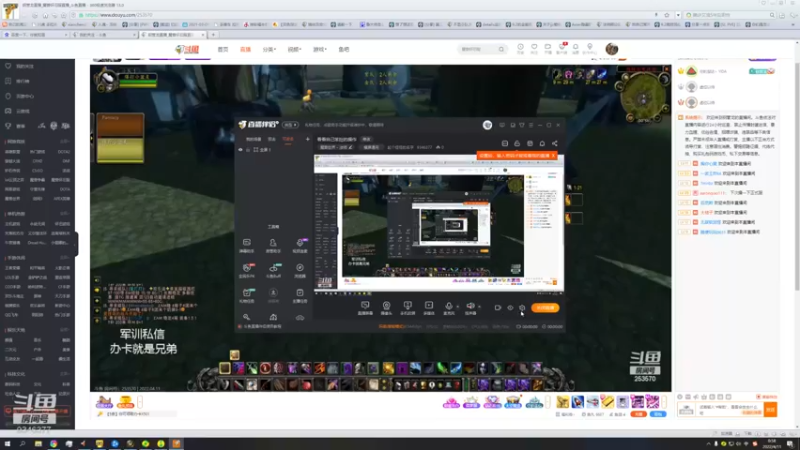This screenshot has height=450, width=800.
Task: Dismiss the orange notification banner X
Action: click(x=553, y=156)
